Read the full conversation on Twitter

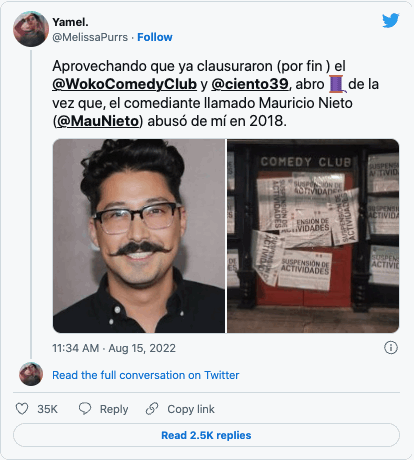(x=146, y=375)
